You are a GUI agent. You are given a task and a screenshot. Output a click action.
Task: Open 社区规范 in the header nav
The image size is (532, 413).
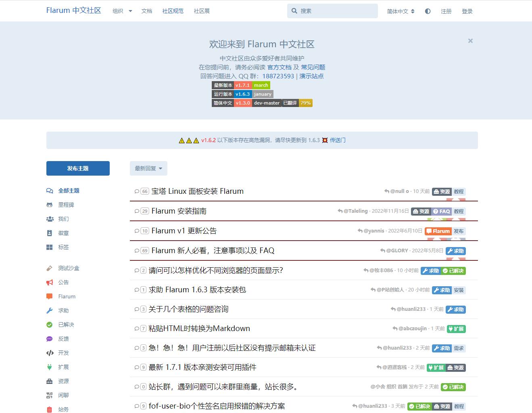coord(173,11)
